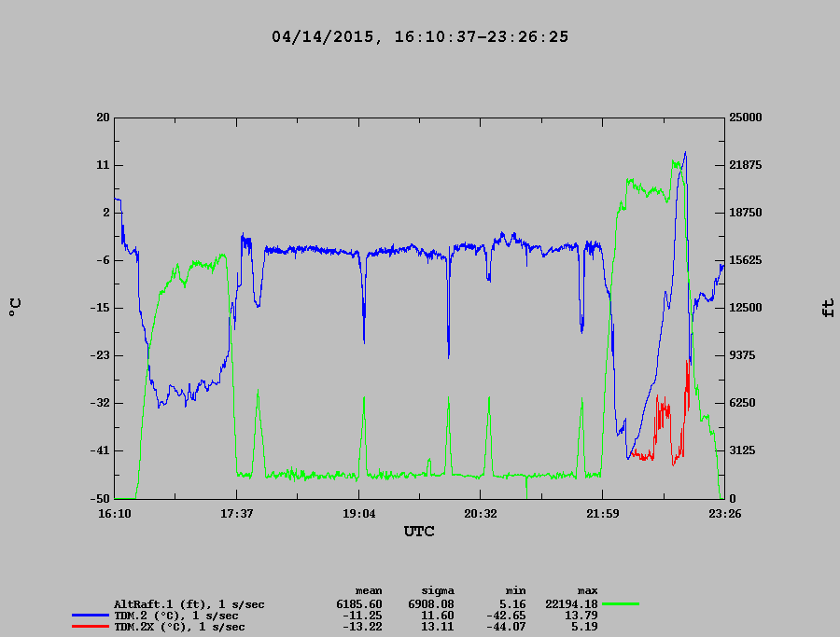Click TDM.2 mean value -11.25
Screen dimensions: 840x637
tap(362, 616)
